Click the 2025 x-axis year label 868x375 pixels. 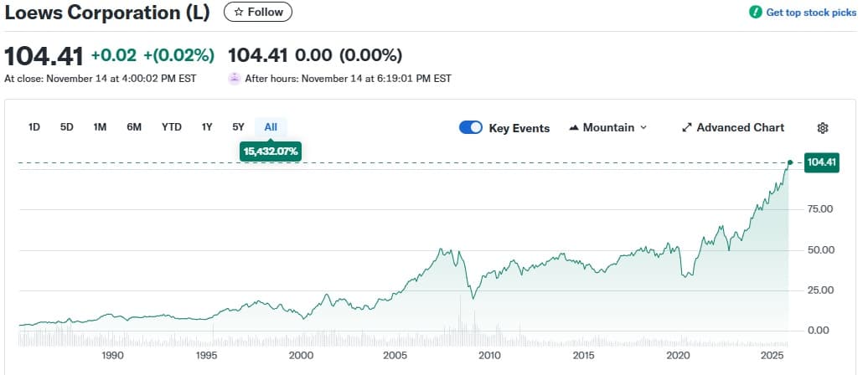click(x=772, y=356)
